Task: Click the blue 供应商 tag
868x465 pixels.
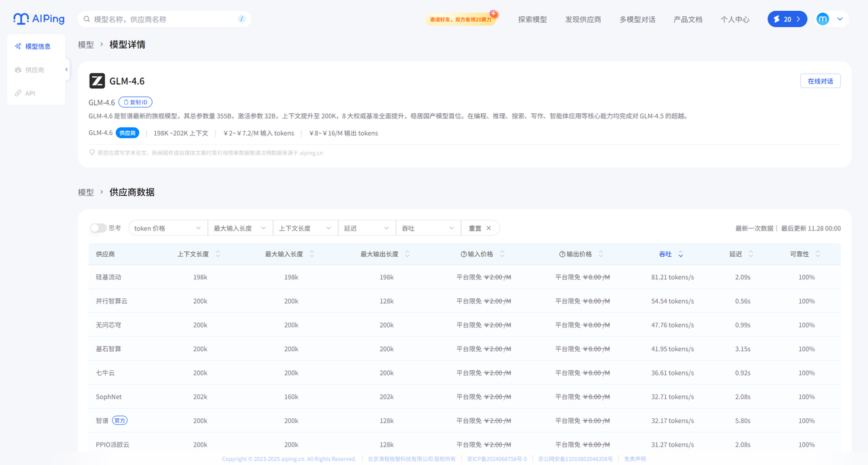Action: [x=127, y=133]
